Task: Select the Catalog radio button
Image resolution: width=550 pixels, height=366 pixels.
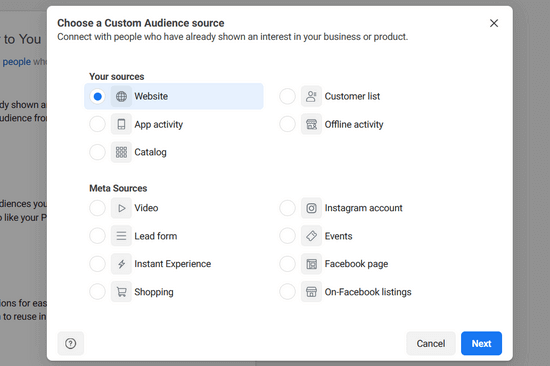Action: (x=98, y=152)
